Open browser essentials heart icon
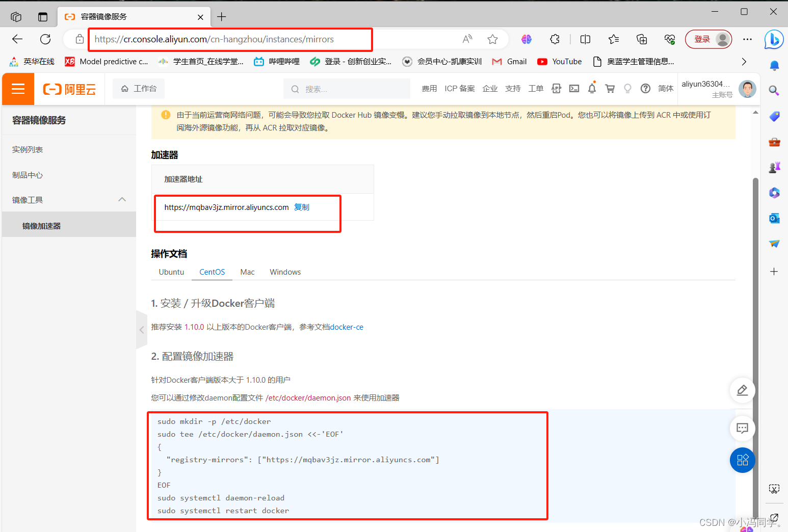 [x=670, y=39]
